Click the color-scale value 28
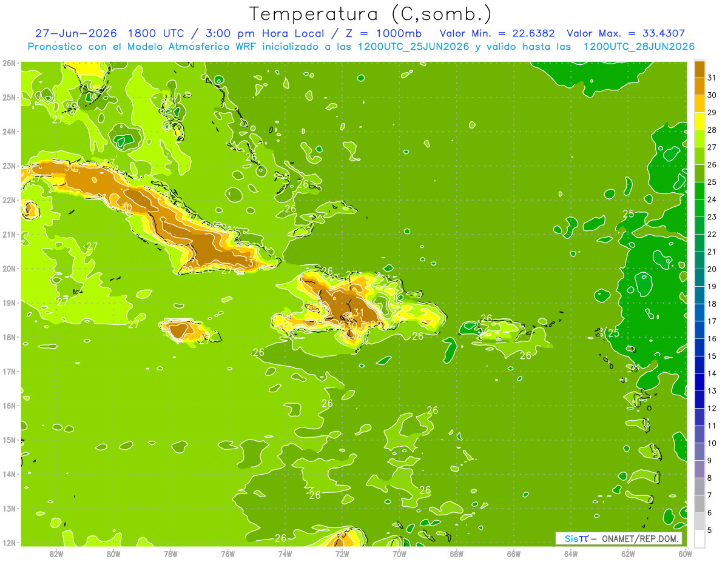 712,130
